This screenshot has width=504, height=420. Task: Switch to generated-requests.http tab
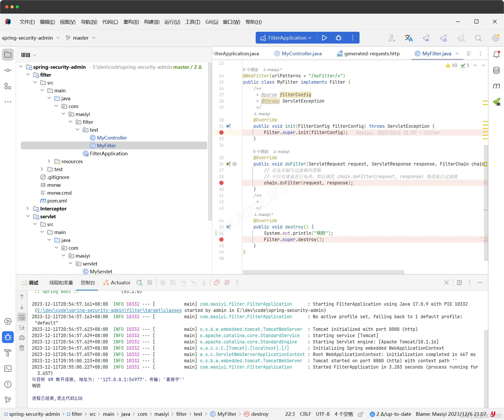[x=368, y=54]
